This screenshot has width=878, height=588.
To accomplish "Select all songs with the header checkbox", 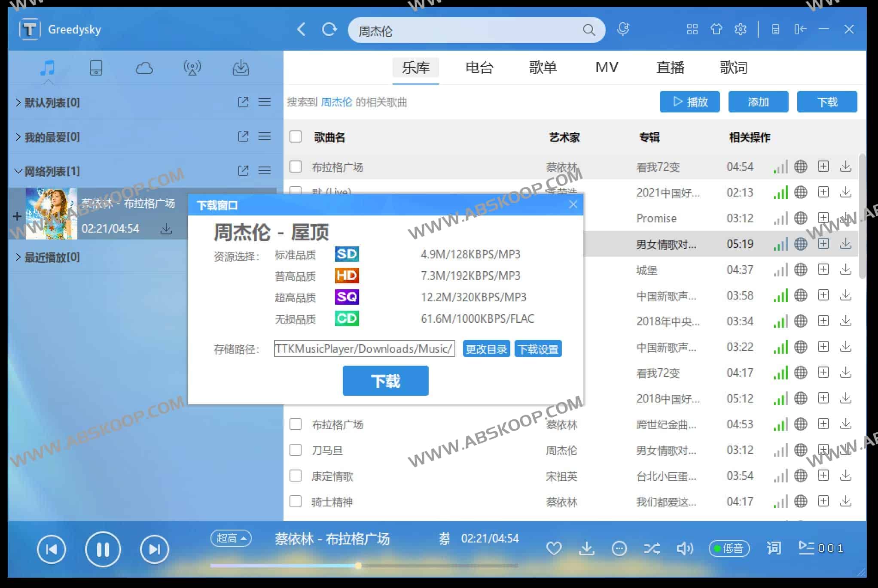I will click(x=296, y=136).
